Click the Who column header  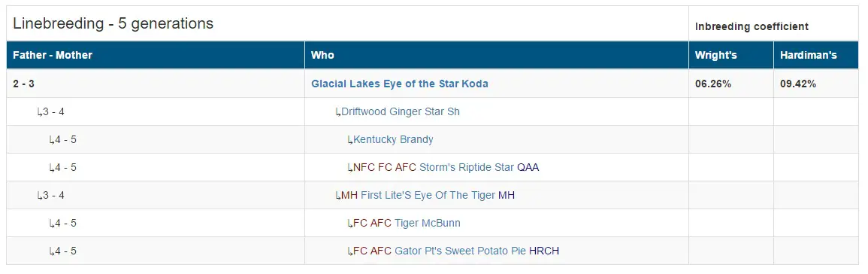point(322,56)
